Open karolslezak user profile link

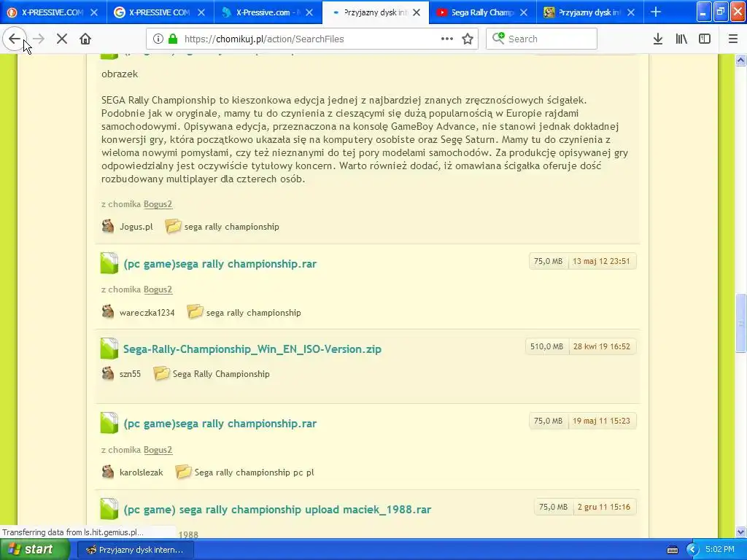pos(142,472)
